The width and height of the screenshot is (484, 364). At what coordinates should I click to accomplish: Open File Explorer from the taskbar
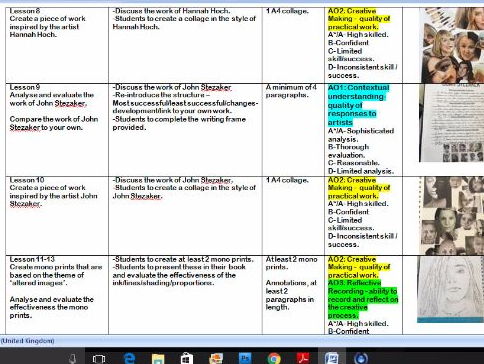(x=158, y=359)
